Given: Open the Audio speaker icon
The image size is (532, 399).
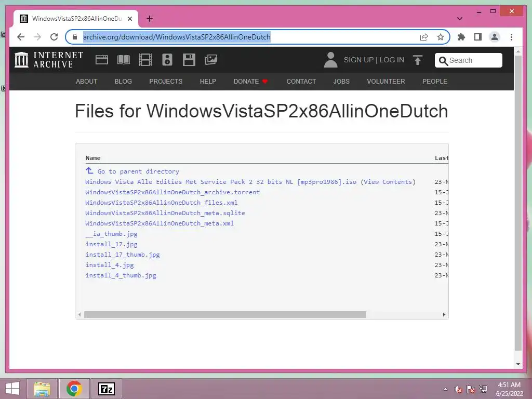Looking at the screenshot, I should [x=167, y=60].
